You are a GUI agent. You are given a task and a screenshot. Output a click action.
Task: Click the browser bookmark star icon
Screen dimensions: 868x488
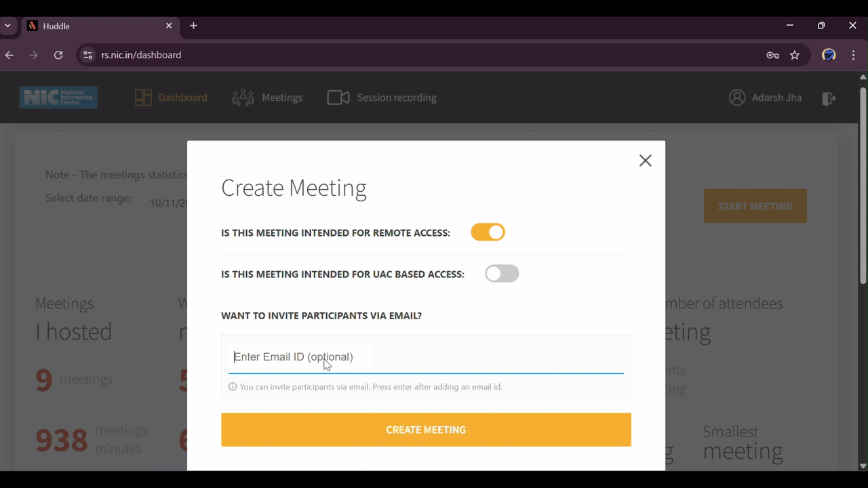point(795,55)
